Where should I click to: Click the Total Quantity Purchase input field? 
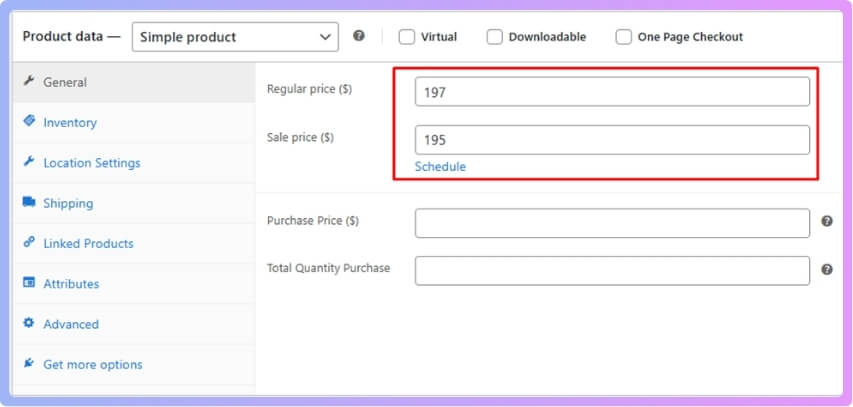612,270
